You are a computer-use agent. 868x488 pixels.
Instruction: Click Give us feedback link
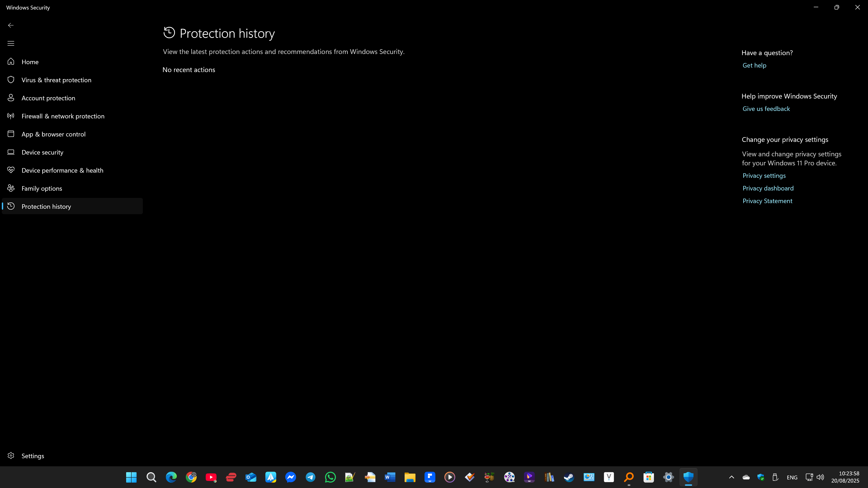coord(766,109)
